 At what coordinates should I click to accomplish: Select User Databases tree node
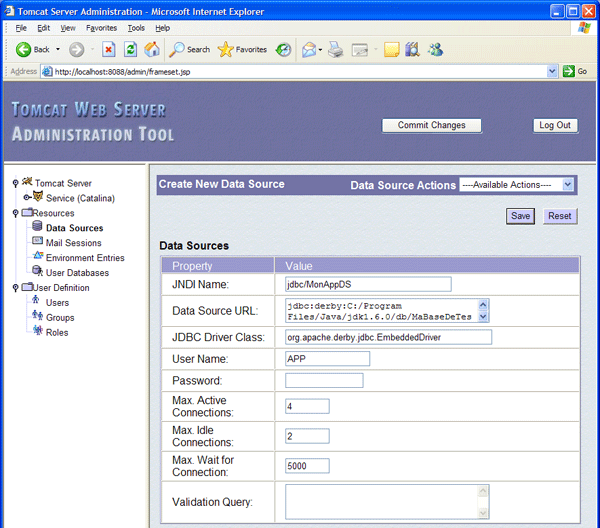tap(77, 272)
